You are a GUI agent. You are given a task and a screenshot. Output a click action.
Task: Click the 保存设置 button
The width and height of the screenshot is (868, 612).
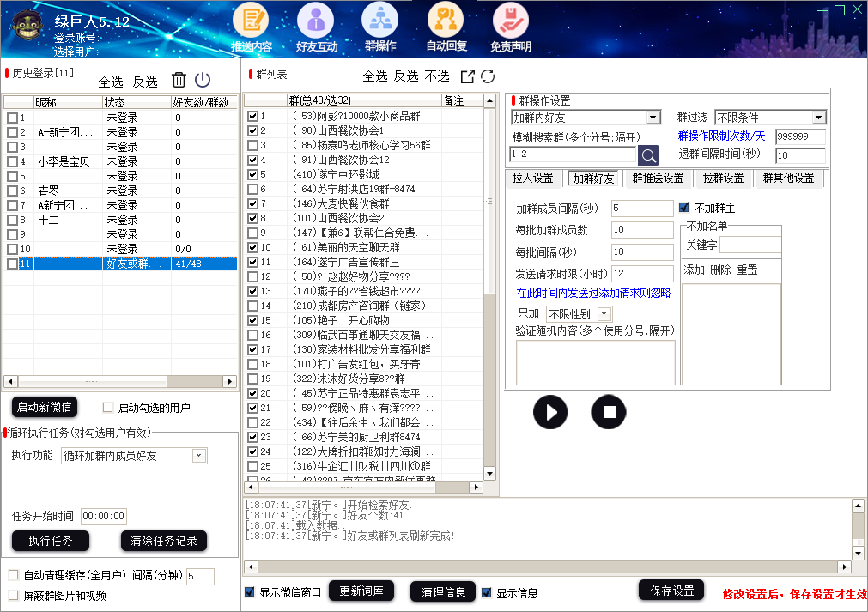tap(671, 591)
